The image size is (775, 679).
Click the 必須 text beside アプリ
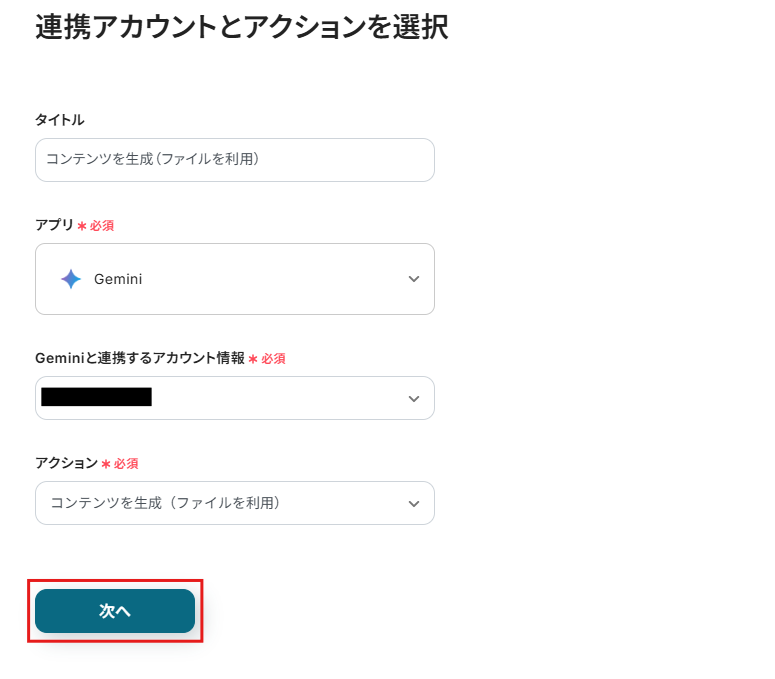pyautogui.click(x=102, y=226)
